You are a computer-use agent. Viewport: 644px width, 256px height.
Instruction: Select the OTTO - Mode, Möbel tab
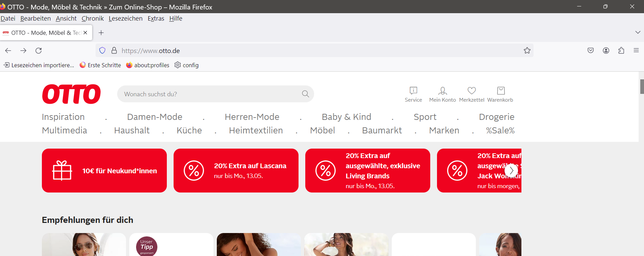tap(46, 33)
